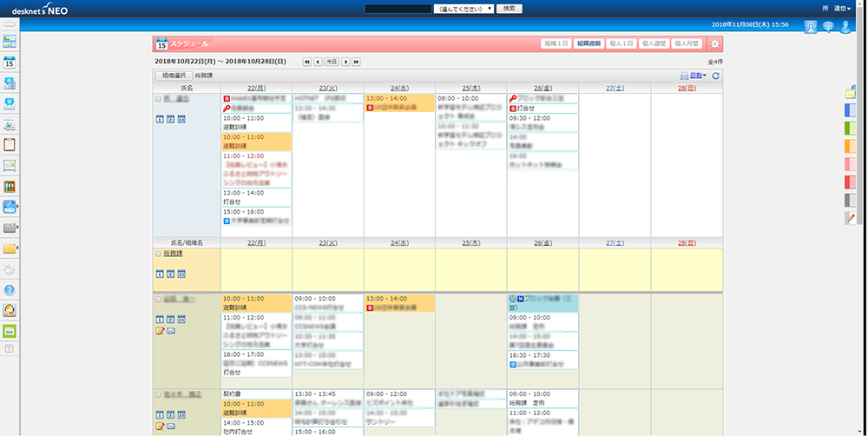Click the help question mark sidebar icon
The width and height of the screenshot is (868, 436).
point(10,290)
